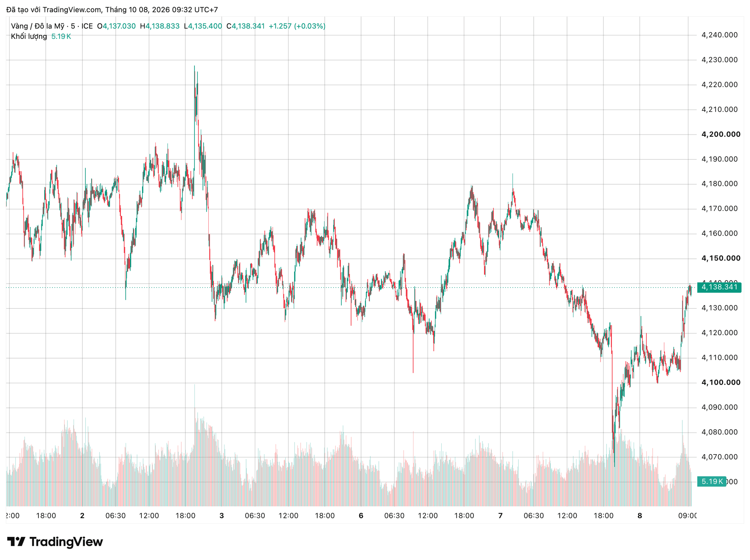This screenshot has width=750, height=560.
Task: Click the Khối lượng indicator label
Action: 29,36
